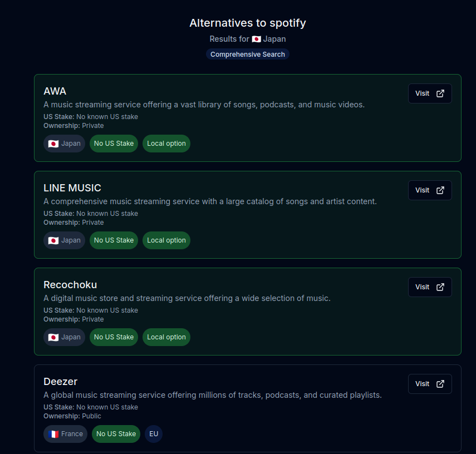Open the 'Japan' tag on the Recochoku card
This screenshot has width=476, height=454.
(64, 337)
